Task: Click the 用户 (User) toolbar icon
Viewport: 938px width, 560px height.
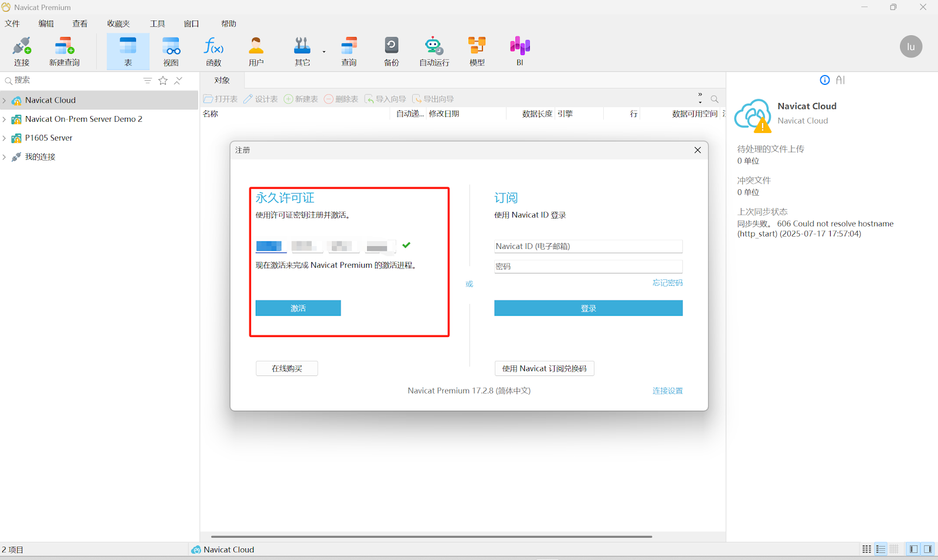Action: click(x=256, y=52)
